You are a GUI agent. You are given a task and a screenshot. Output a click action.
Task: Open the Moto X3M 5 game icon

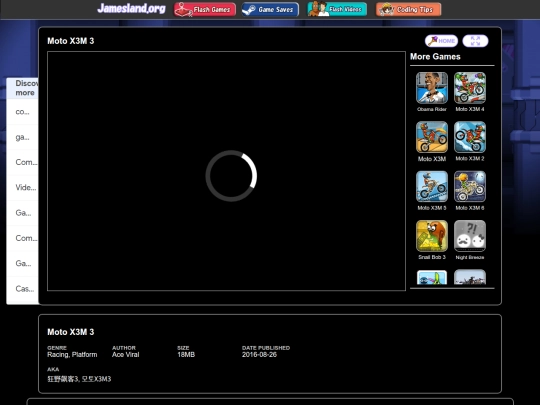click(432, 186)
